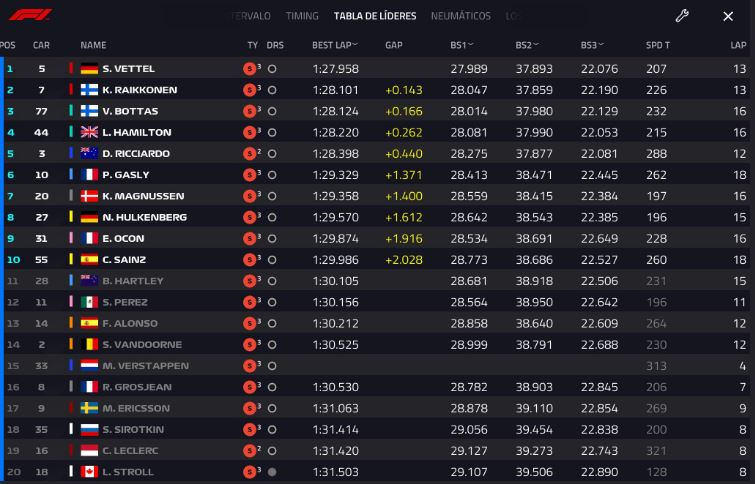The image size is (755, 484).
Task: Toggle Verstappen's DRS circle indicator
Action: 272,366
